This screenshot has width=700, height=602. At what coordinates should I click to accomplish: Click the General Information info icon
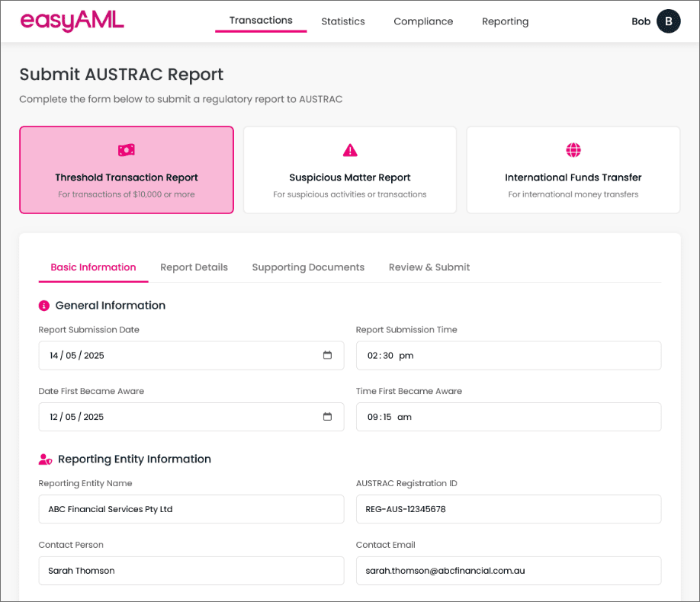tap(43, 306)
